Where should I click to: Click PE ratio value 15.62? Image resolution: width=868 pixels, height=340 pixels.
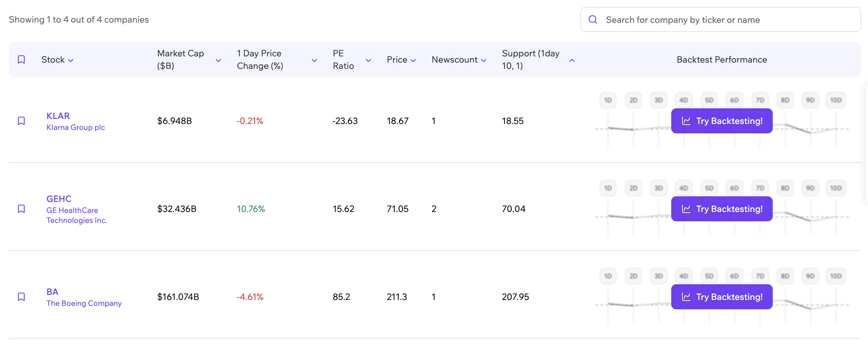tap(343, 209)
